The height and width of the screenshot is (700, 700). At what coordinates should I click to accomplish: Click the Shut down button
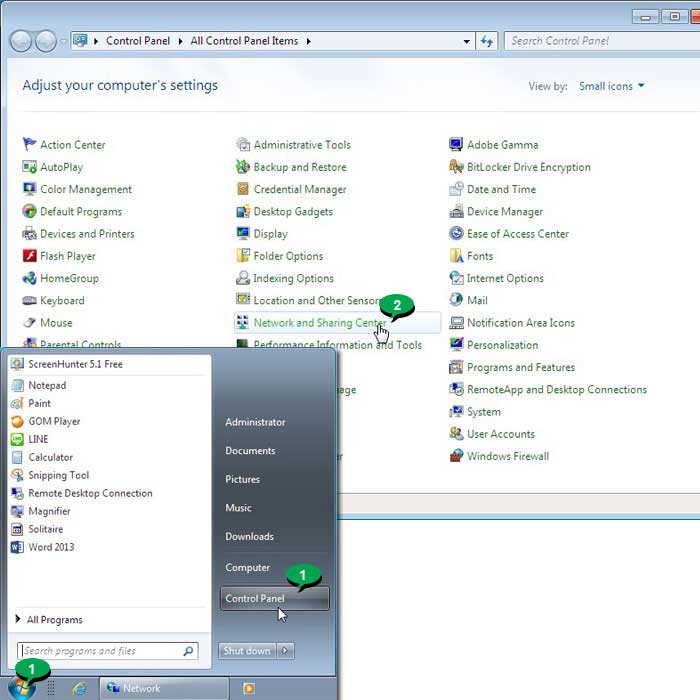click(247, 650)
